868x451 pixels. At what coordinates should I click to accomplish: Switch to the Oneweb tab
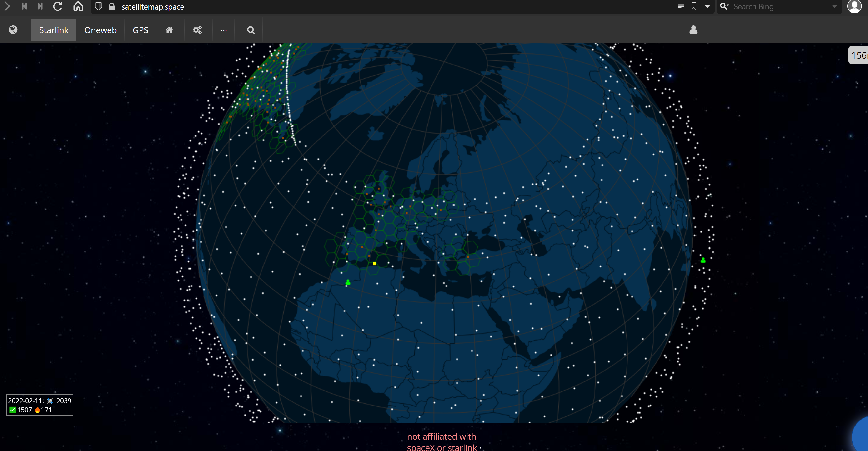coord(100,30)
